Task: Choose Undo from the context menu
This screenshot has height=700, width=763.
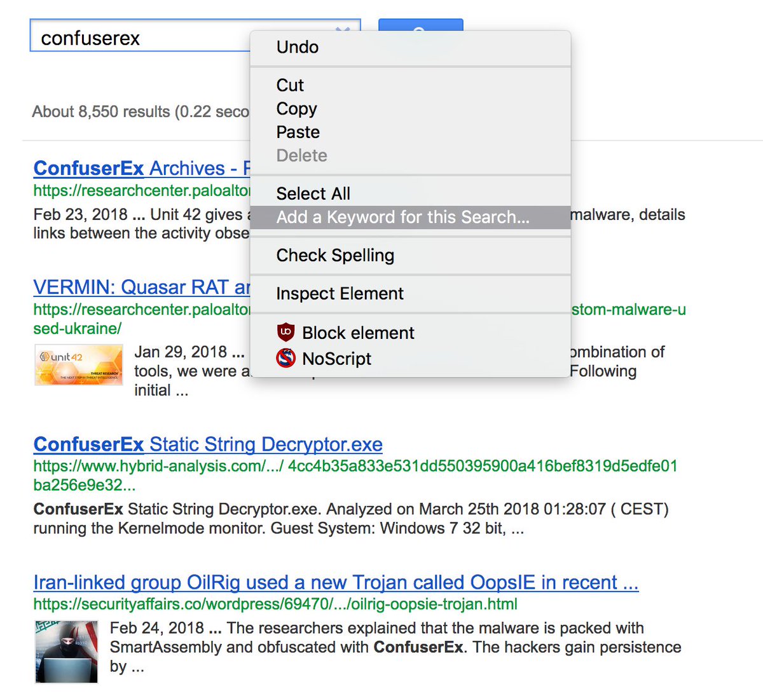Action: click(410, 47)
